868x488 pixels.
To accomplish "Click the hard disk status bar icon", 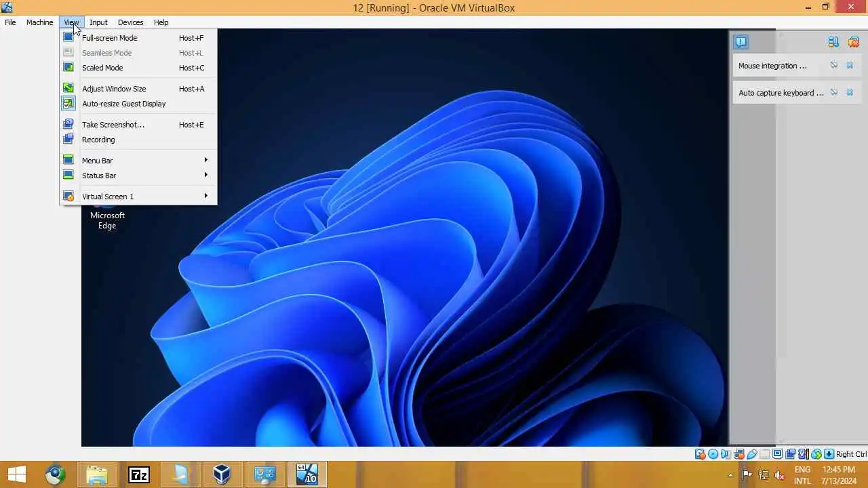I will pos(700,454).
